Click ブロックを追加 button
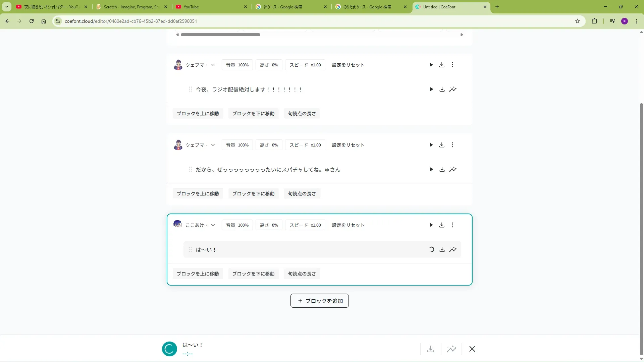Screen dimensions: 644x362 point(319,301)
